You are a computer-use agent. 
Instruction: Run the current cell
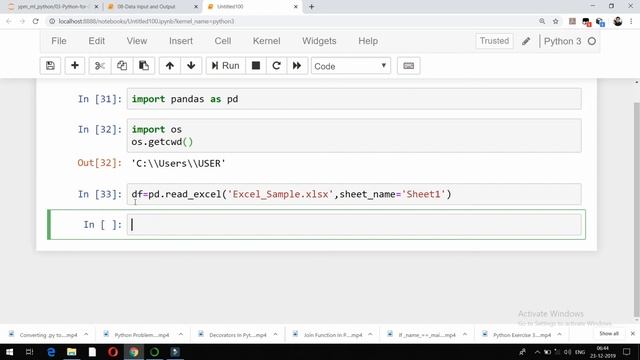tap(225, 66)
